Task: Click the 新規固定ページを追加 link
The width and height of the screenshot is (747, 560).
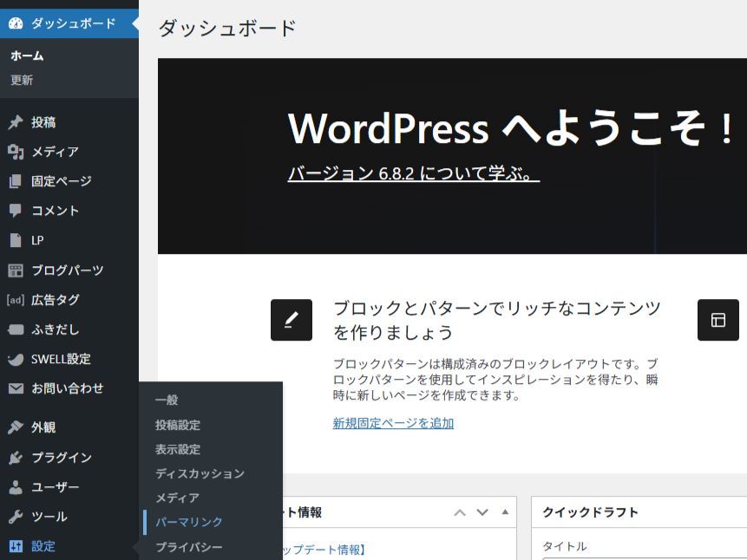Action: tap(393, 423)
